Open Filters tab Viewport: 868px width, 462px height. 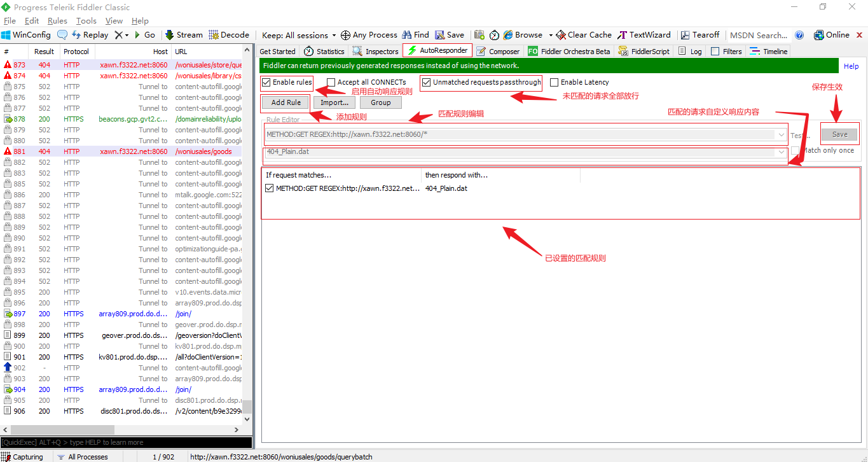click(x=726, y=52)
